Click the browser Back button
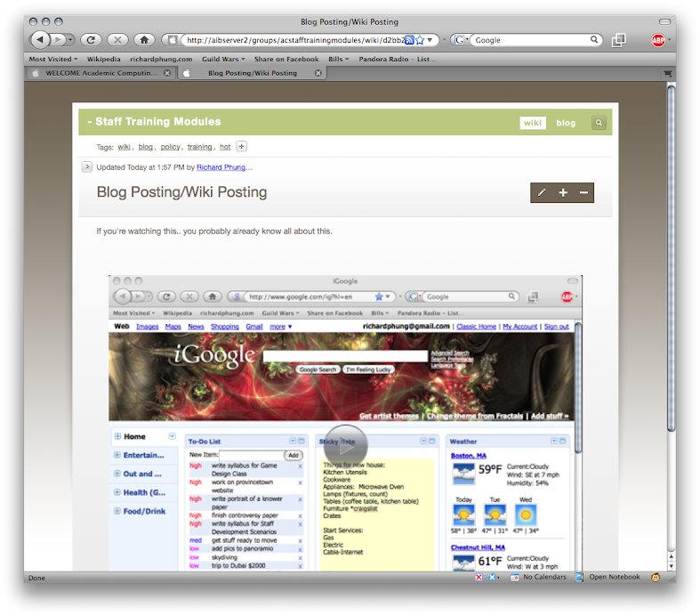This screenshot has width=700, height=616. [x=41, y=40]
